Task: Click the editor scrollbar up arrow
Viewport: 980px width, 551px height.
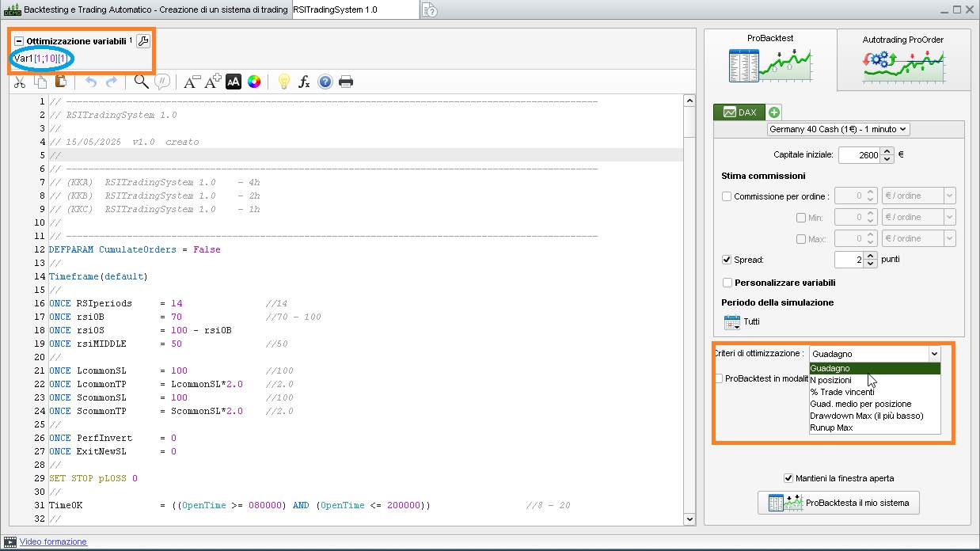Action: coord(689,101)
